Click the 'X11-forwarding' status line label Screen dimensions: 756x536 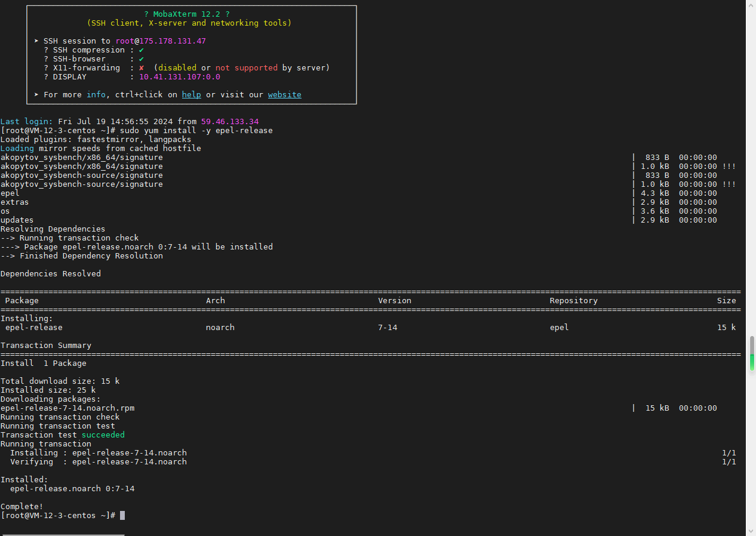pyautogui.click(x=87, y=68)
